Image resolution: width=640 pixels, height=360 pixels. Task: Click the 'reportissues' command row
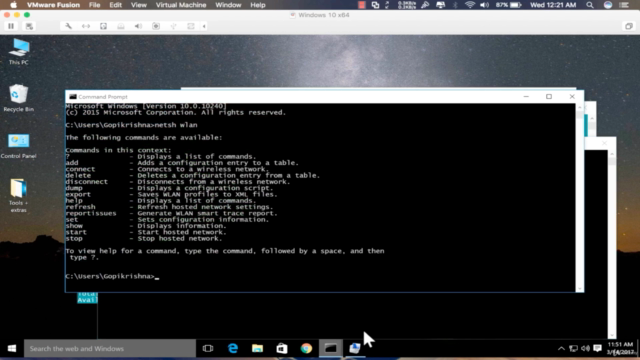(171, 213)
